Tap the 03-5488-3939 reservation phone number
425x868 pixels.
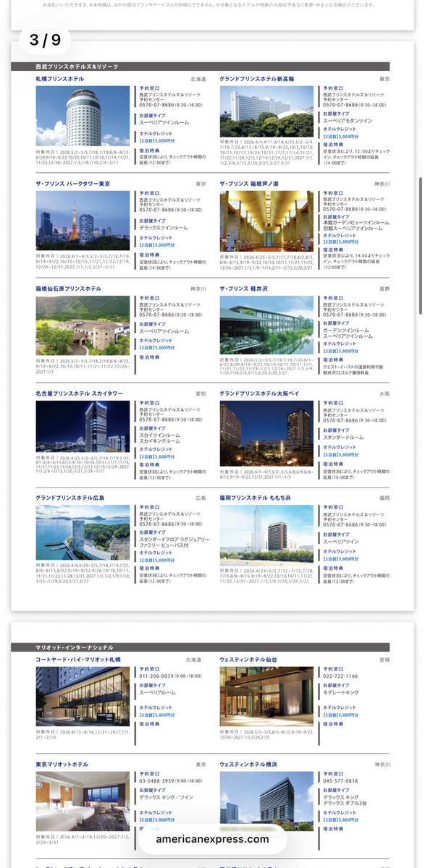[156, 780]
